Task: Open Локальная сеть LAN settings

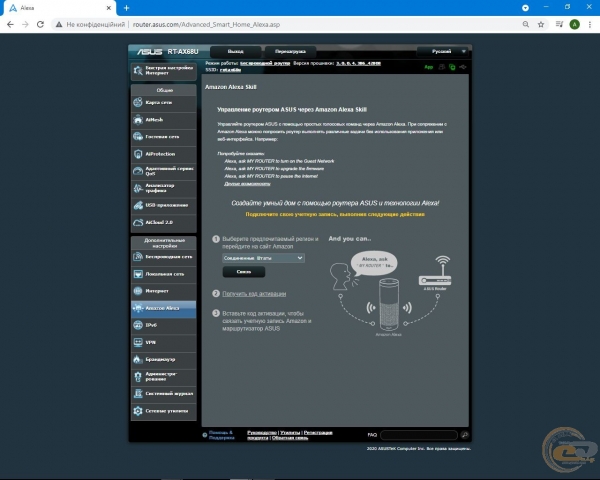Action: 164,274
